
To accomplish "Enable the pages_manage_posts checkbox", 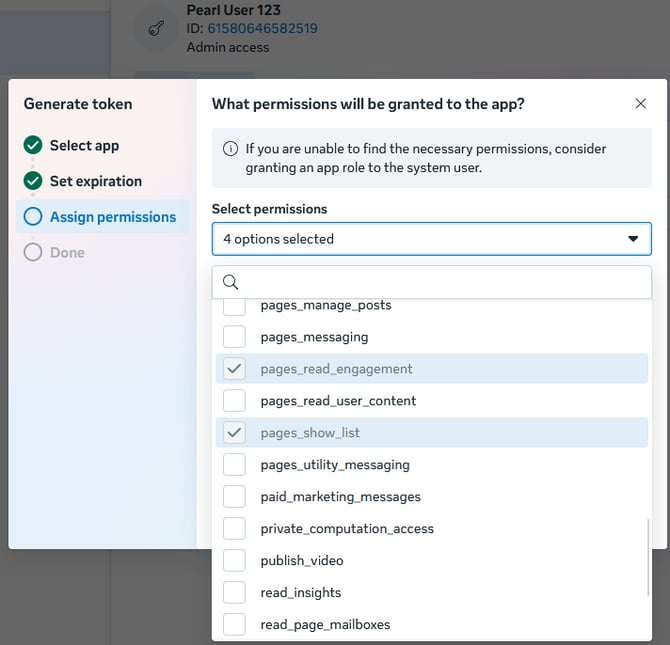I will (234, 306).
